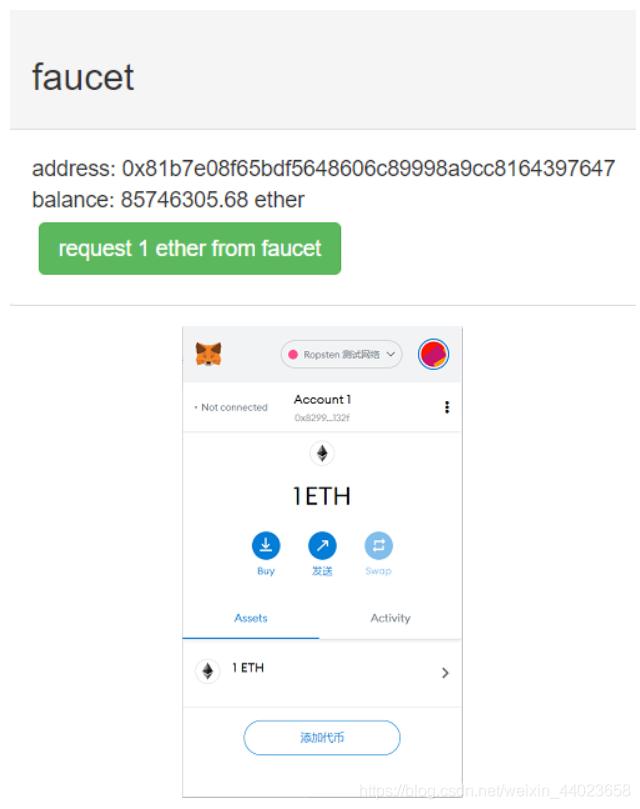
Task: Click the Ethereum logo above balance
Action: [322, 454]
